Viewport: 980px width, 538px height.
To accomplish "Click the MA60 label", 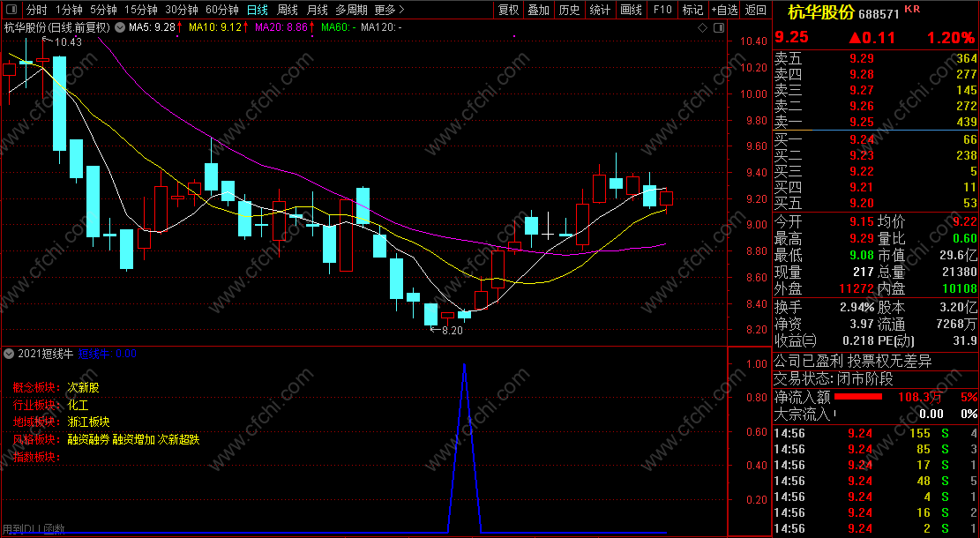I will point(338,27).
